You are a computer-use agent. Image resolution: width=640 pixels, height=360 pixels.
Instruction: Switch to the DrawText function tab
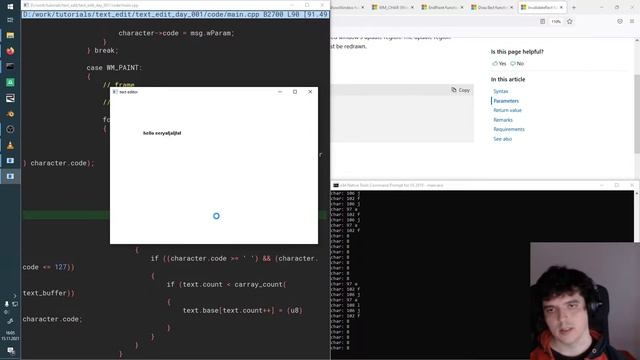[492, 7]
